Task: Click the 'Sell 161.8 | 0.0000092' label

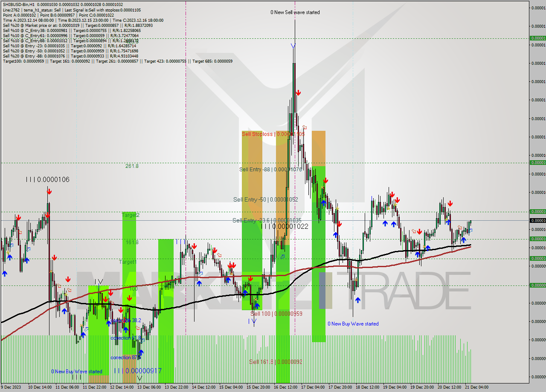Action: tap(276, 362)
